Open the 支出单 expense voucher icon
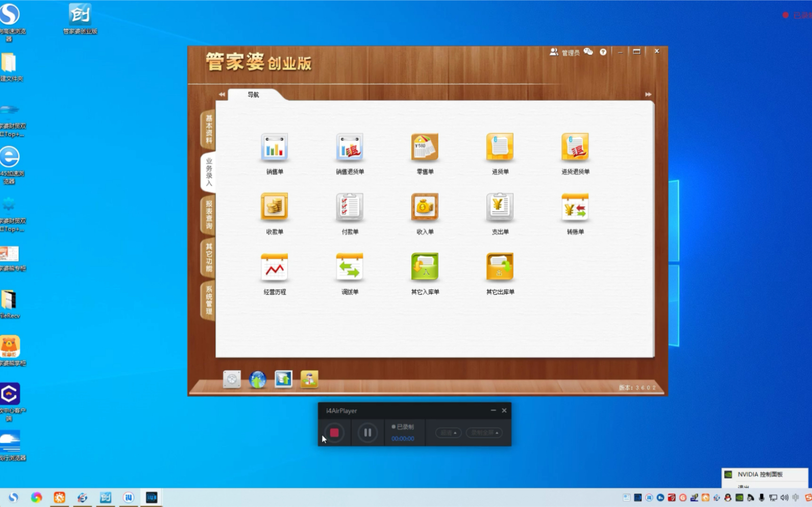Image resolution: width=812 pixels, height=507 pixels. click(x=500, y=208)
